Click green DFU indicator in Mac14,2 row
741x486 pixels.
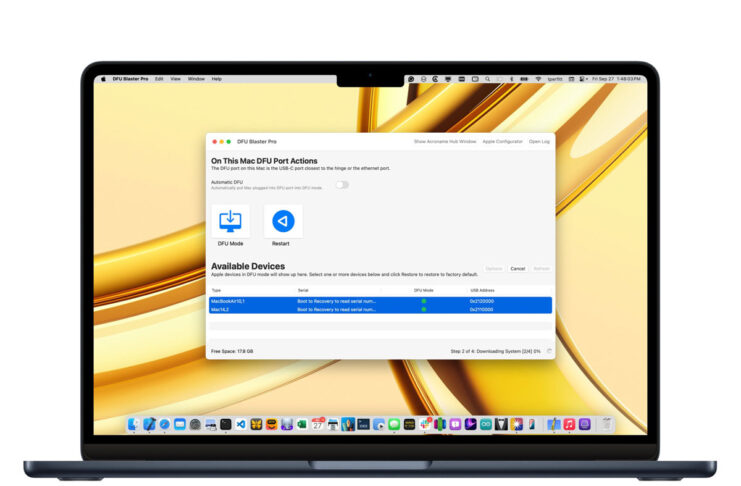pyautogui.click(x=424, y=310)
